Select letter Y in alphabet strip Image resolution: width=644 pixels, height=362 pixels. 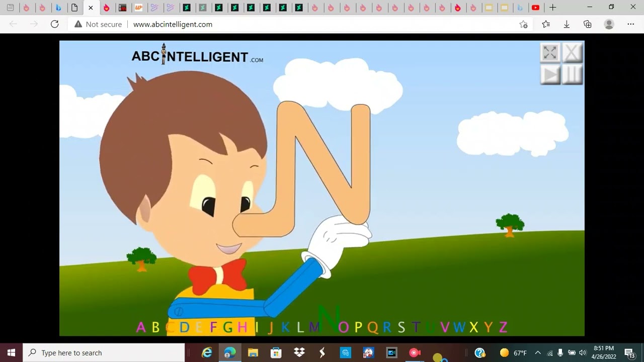489,328
